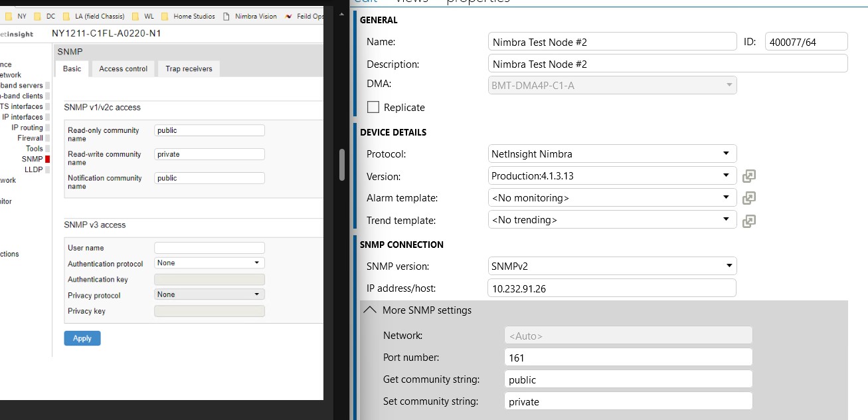
Task: Click the Description field
Action: pyautogui.click(x=667, y=64)
